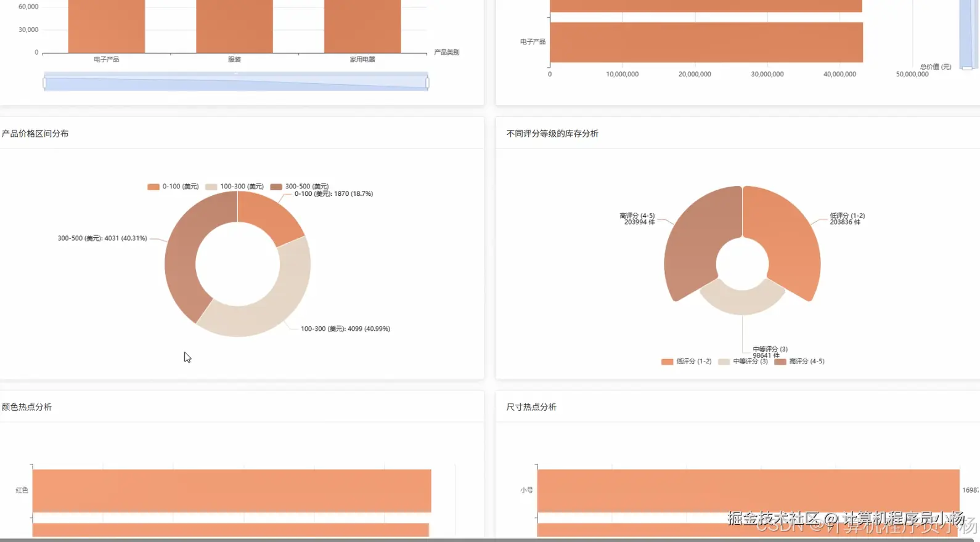Toggle the 100-300 (美元) legend item
This screenshot has width=980, height=542.
[x=234, y=186]
